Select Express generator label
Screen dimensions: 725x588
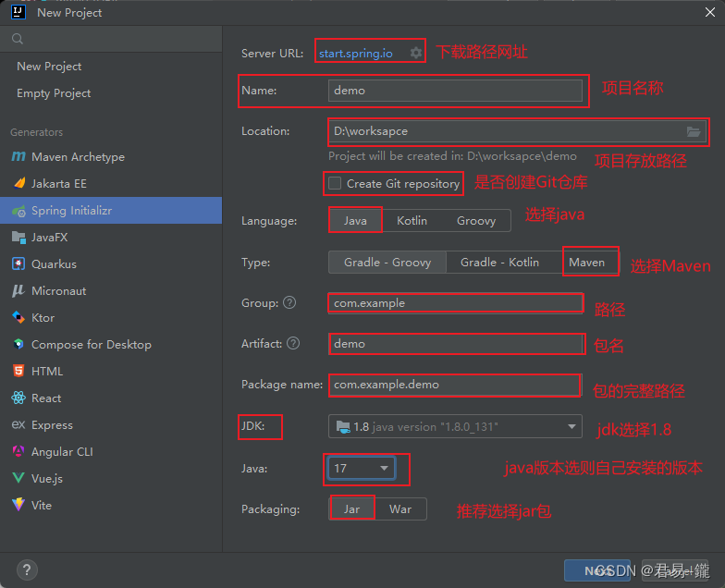(x=52, y=425)
